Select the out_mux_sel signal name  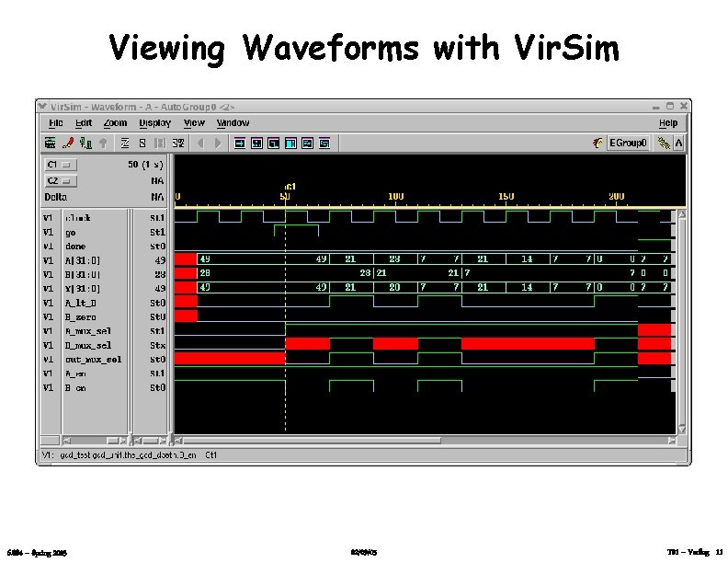coord(94,360)
